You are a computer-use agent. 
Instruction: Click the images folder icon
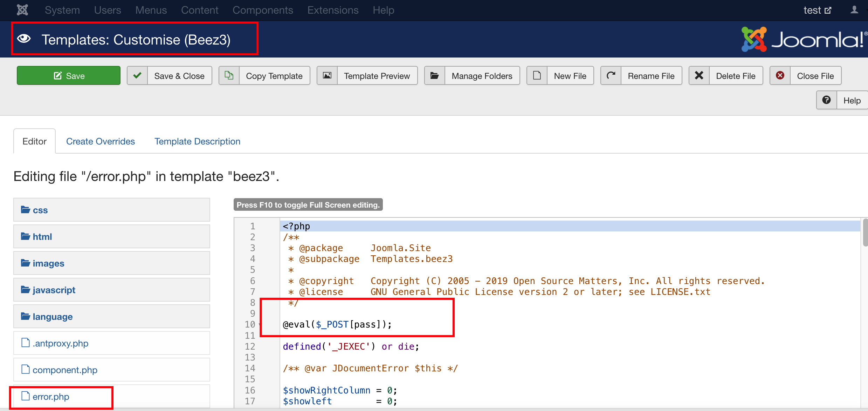[25, 263]
